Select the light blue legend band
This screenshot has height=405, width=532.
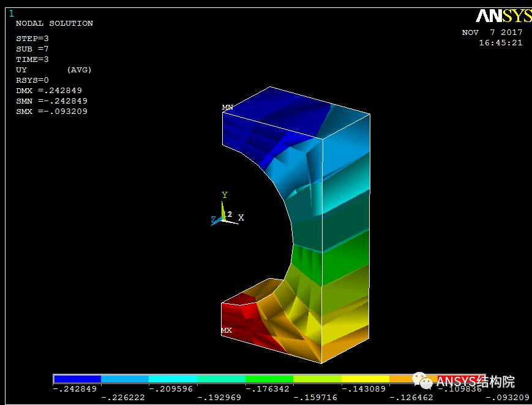click(125, 379)
